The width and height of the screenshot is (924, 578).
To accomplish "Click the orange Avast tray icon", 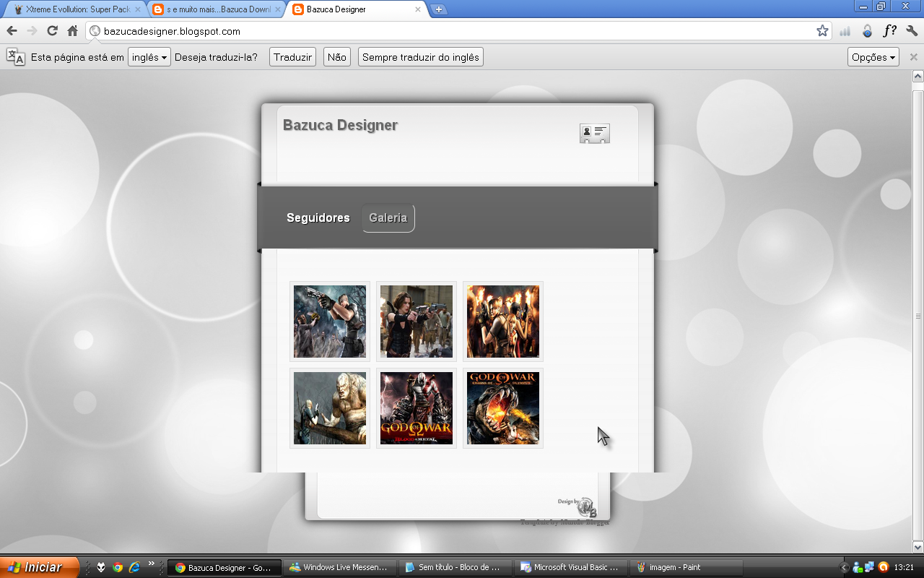I will [883, 567].
